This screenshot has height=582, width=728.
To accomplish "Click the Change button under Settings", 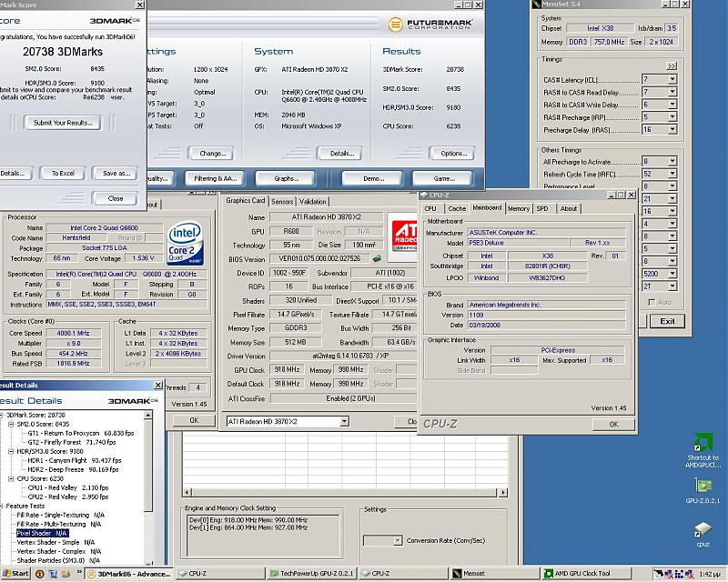I will point(212,153).
